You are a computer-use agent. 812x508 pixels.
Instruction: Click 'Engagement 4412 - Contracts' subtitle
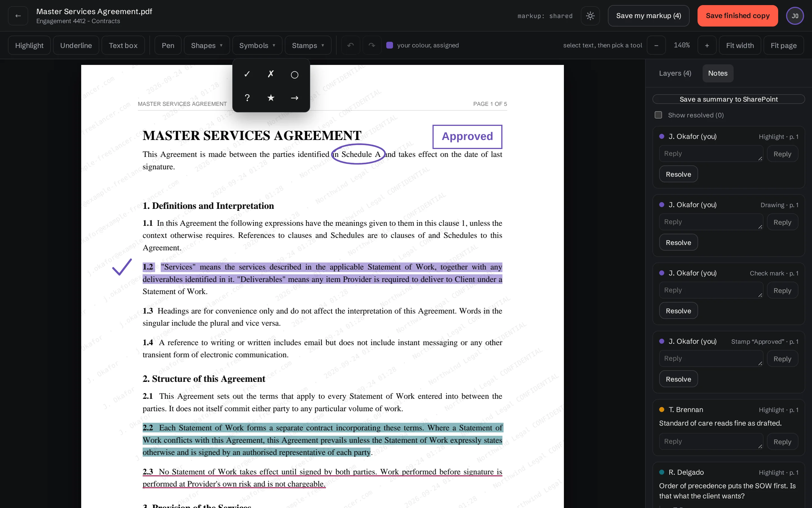pos(78,21)
